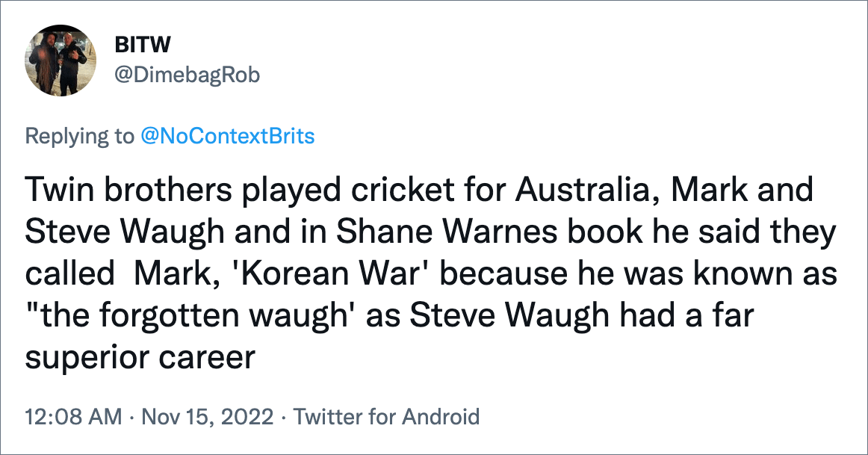Image resolution: width=868 pixels, height=455 pixels.
Task: Click "Steve Waugh had a far" text
Action: pos(583,315)
